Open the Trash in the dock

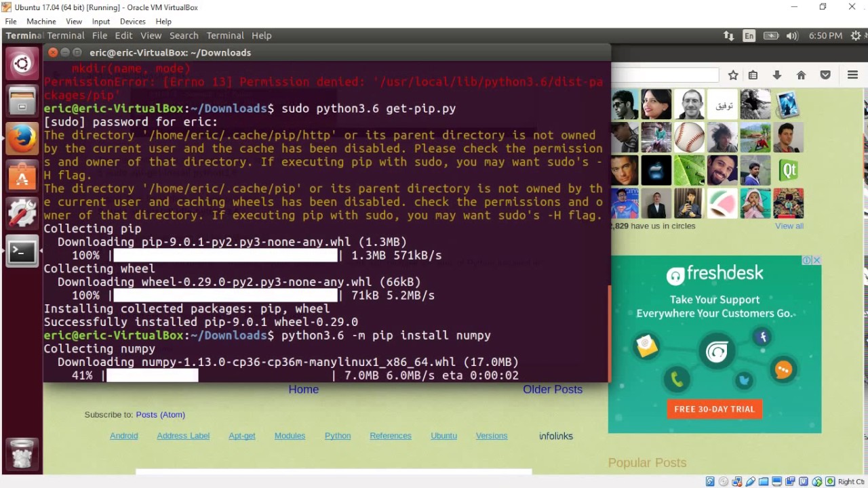click(x=22, y=453)
